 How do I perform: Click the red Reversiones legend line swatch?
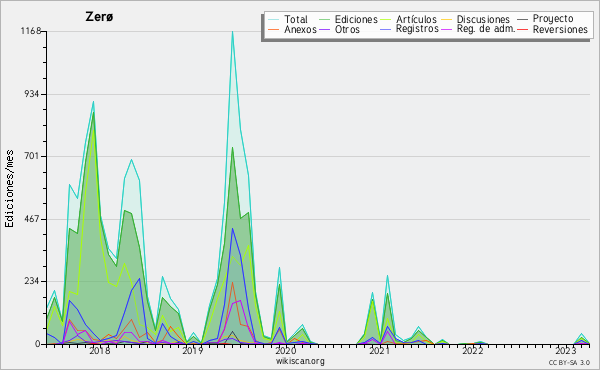pyautogui.click(x=522, y=29)
